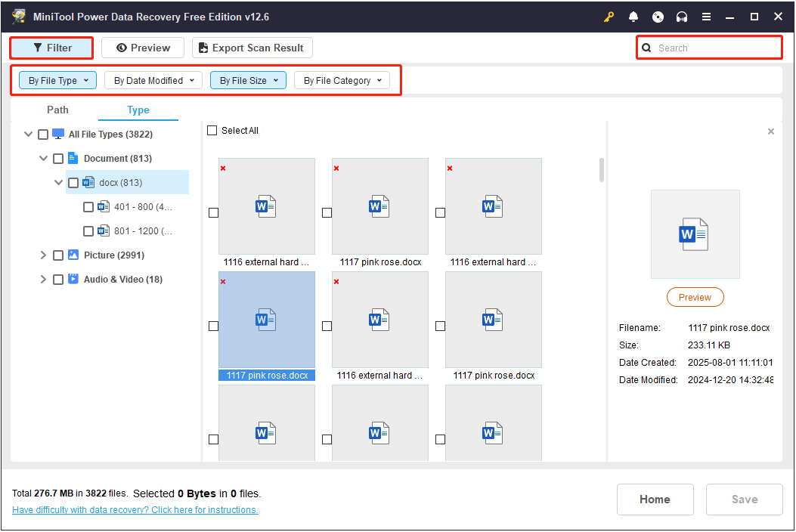
Task: Open the hamburger menu in the title bar
Action: click(x=706, y=16)
